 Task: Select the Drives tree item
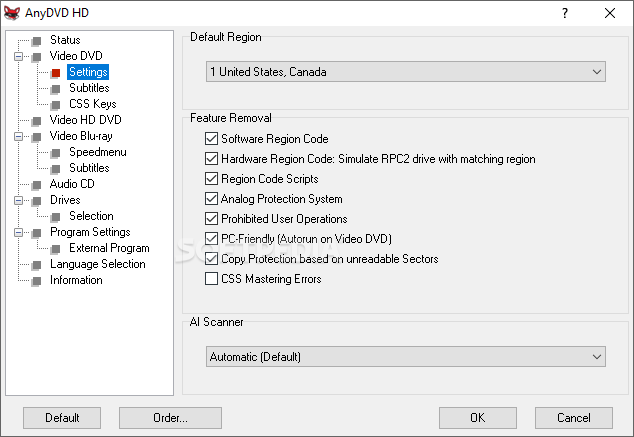65,200
